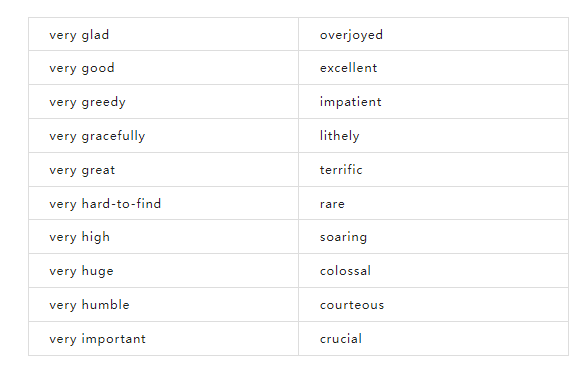Click on 'very greedy' text
Viewport: 578px width, 367px height.
pos(87,102)
